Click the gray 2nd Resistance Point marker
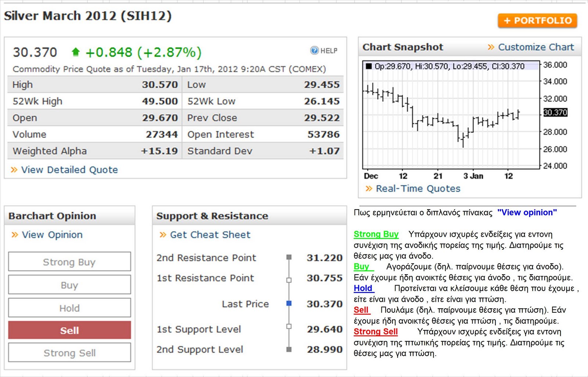This screenshot has width=588, height=377. coord(289,257)
